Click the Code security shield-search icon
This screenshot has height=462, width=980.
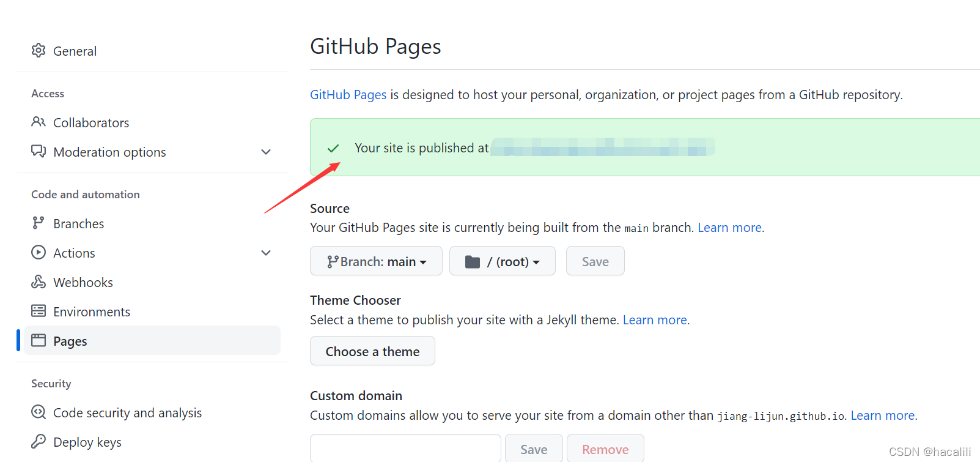tap(39, 412)
